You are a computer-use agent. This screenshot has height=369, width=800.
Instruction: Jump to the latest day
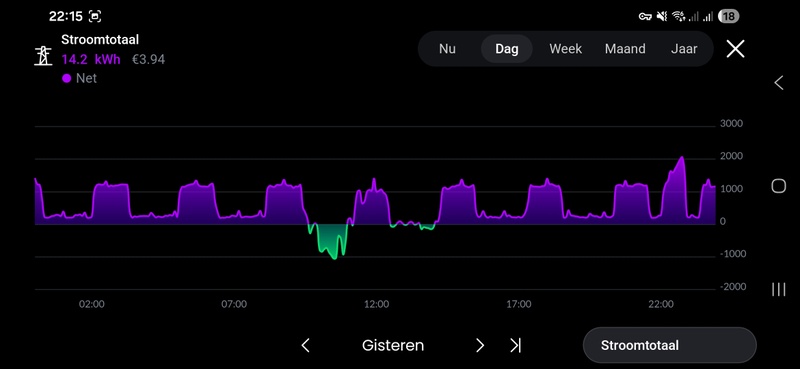[x=515, y=346]
